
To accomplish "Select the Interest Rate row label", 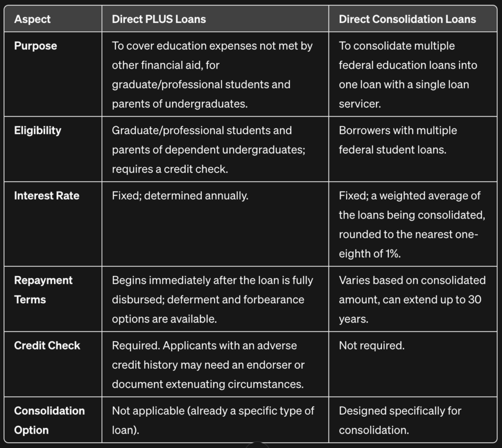I will tap(47, 196).
